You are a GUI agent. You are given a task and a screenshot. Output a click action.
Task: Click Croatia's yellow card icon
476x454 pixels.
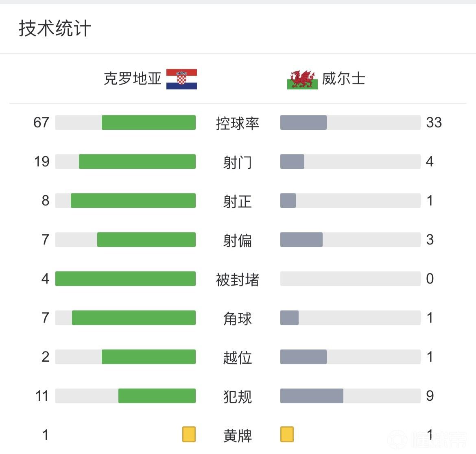click(189, 434)
